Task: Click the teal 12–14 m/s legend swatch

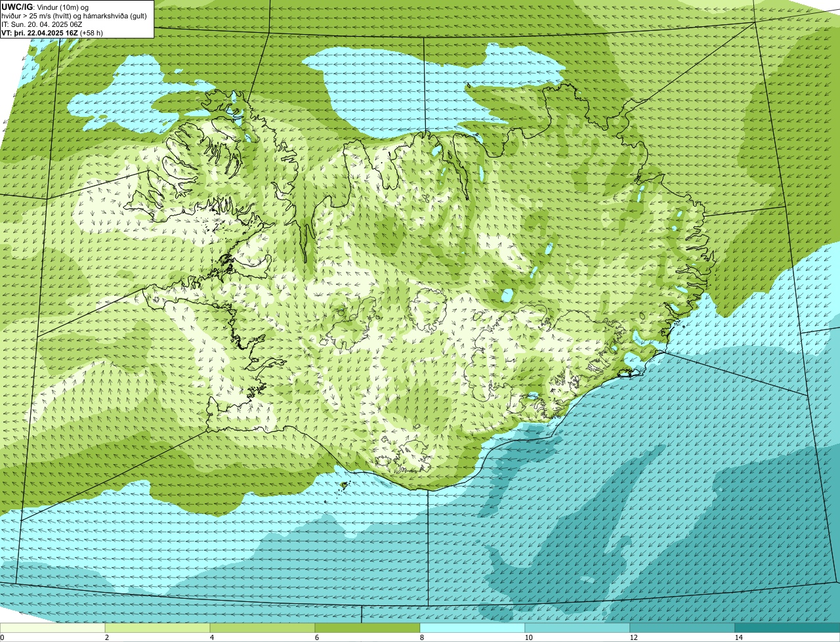Action: click(682, 628)
